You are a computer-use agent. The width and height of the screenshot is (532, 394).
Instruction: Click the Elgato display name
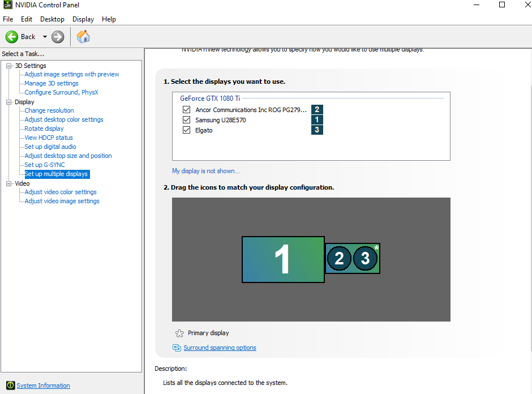point(204,130)
